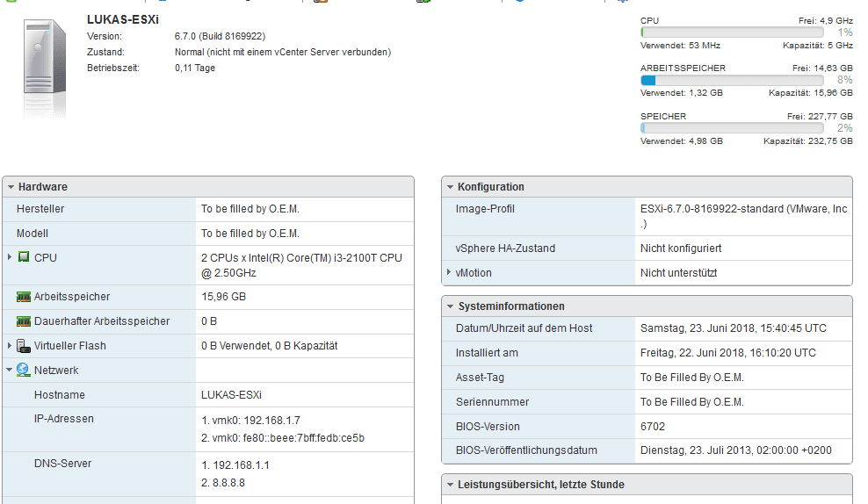The height and width of the screenshot is (504, 868).
Task: Click the DNS-Server row label
Action: [62, 464]
